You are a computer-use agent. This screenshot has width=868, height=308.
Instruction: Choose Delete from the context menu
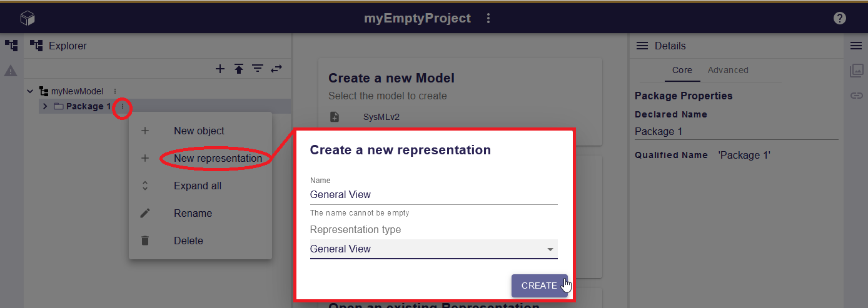pyautogui.click(x=188, y=241)
